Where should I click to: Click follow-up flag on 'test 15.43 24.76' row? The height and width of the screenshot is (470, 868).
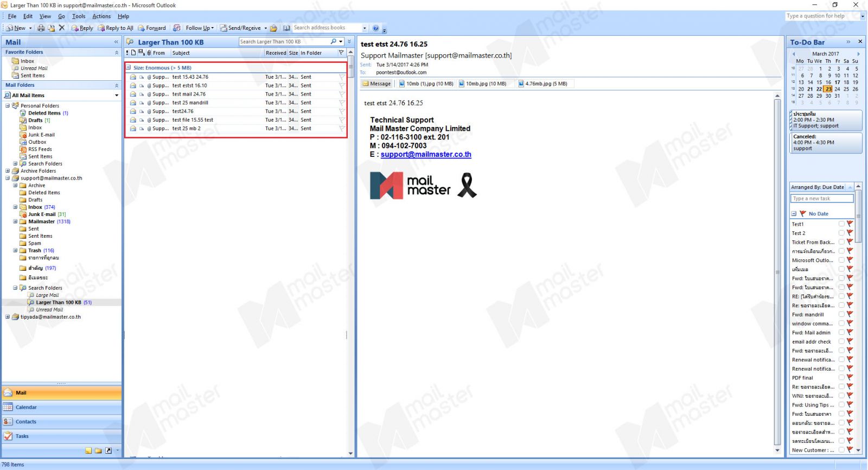click(342, 77)
